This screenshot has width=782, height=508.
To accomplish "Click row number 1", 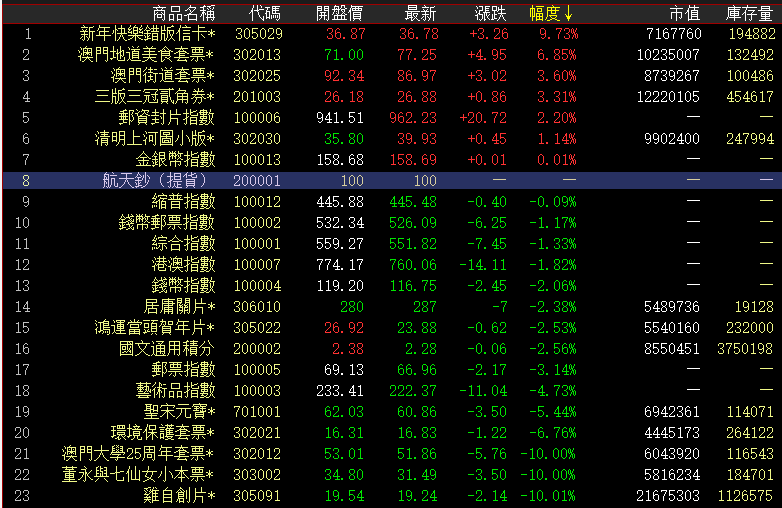I will point(28,34).
